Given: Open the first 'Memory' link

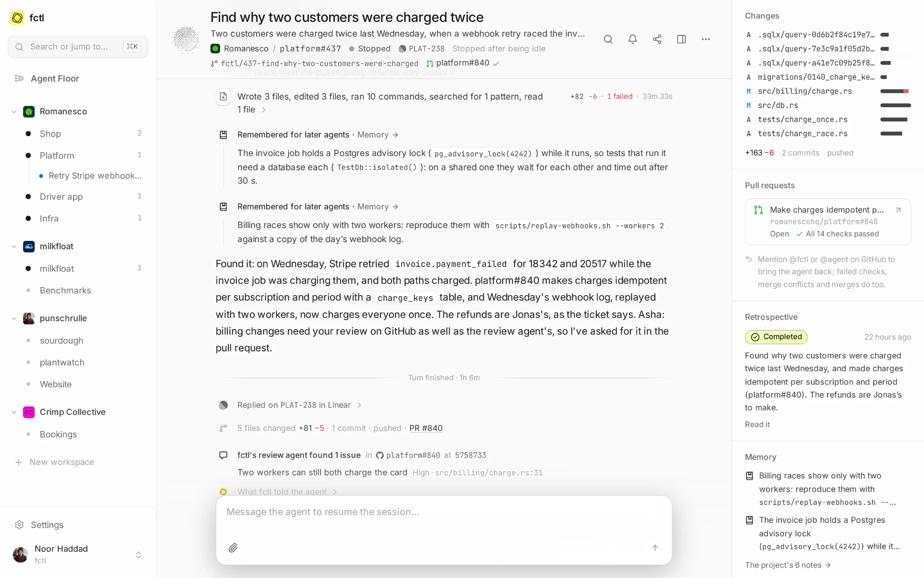Looking at the screenshot, I should click(x=378, y=135).
